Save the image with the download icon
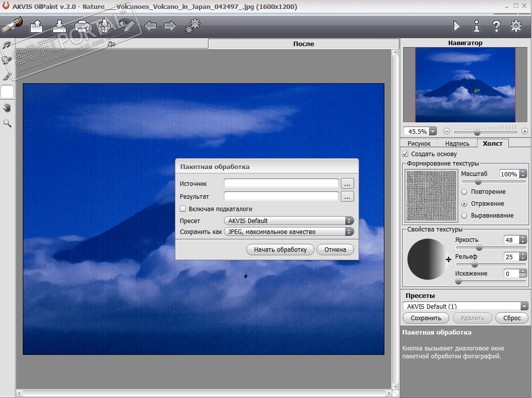This screenshot has height=398, width=532. 59,26
